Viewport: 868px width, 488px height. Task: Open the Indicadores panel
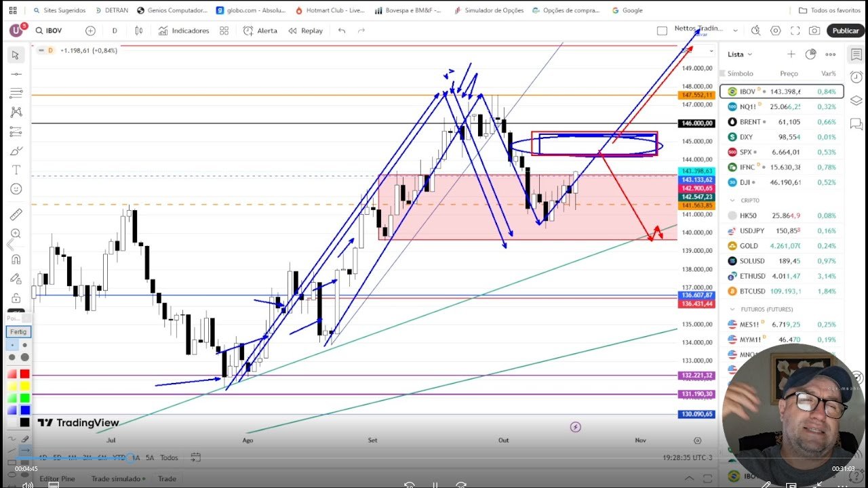pyautogui.click(x=184, y=30)
